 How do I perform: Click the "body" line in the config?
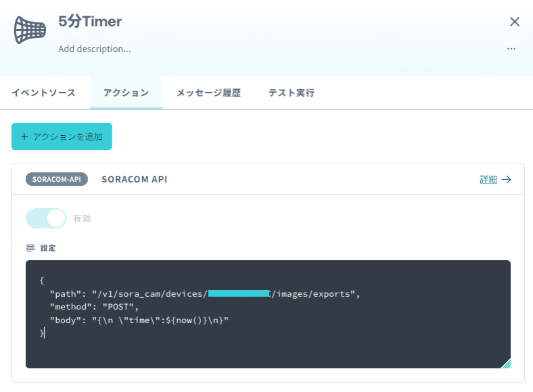(139, 320)
